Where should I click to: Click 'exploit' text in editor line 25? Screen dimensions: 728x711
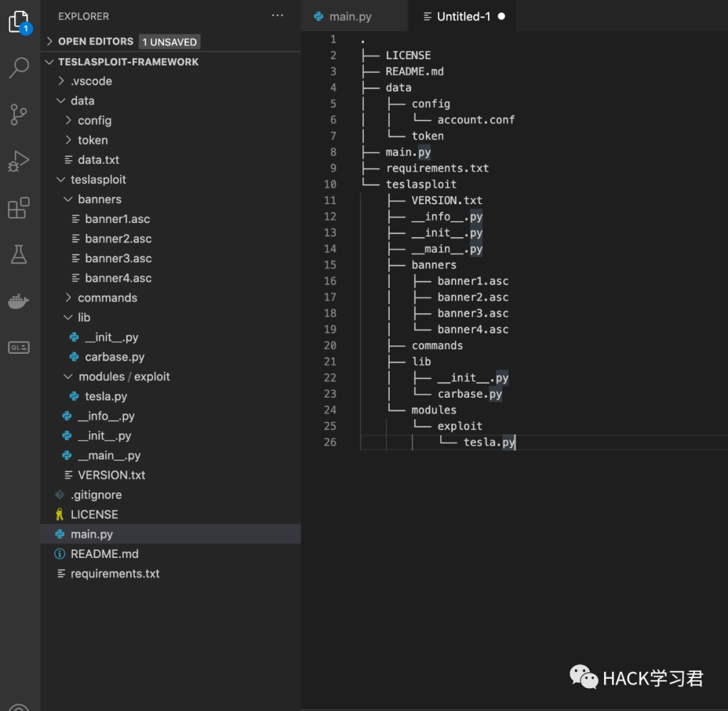click(460, 426)
